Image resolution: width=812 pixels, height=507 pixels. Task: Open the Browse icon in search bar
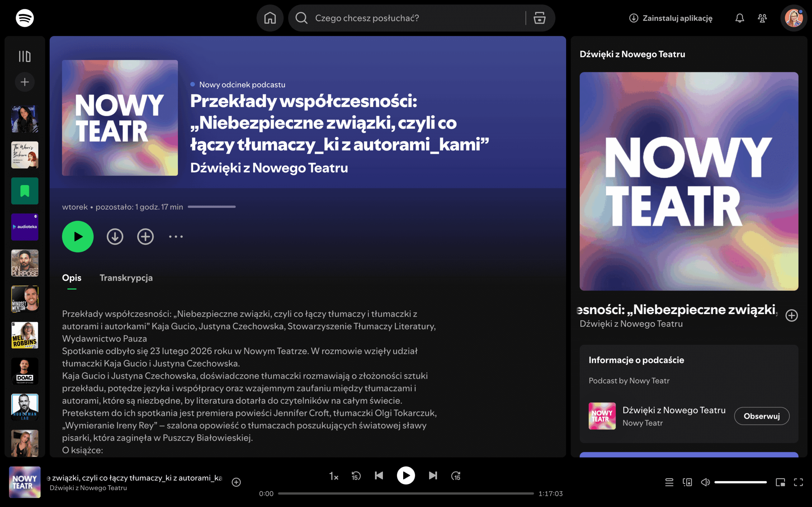tap(539, 18)
